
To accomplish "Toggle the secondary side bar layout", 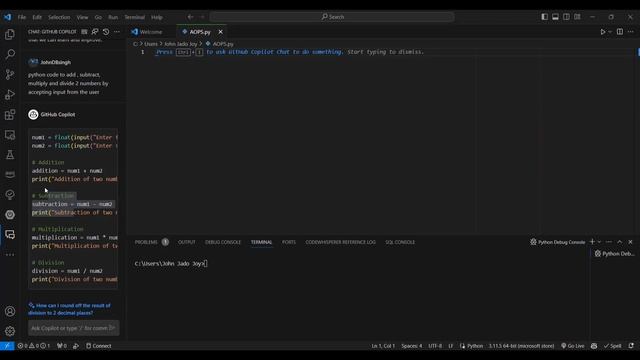I will tap(566, 17).
